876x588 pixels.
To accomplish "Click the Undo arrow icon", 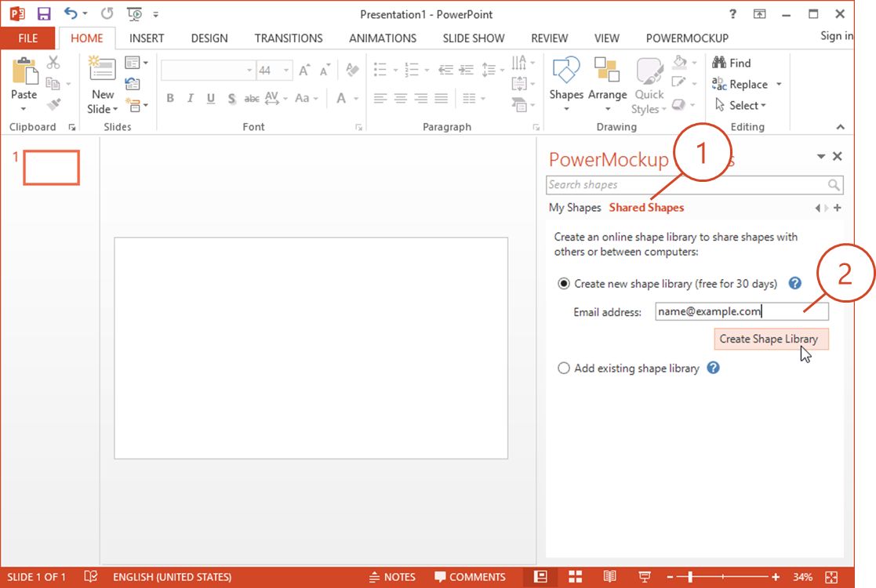I will point(71,13).
